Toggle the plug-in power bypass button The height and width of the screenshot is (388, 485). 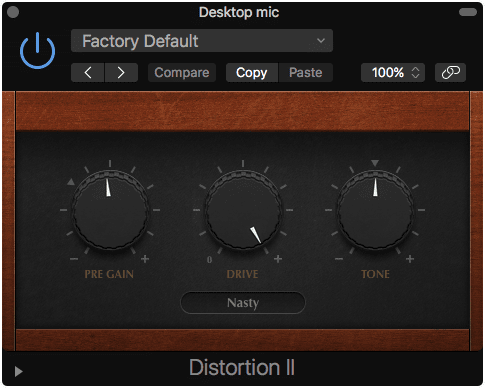37,50
